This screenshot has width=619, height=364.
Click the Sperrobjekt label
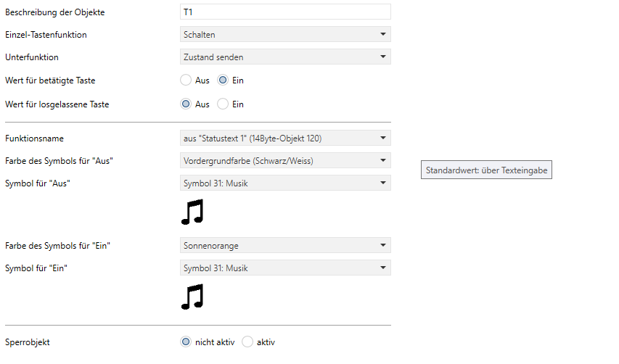tap(28, 342)
